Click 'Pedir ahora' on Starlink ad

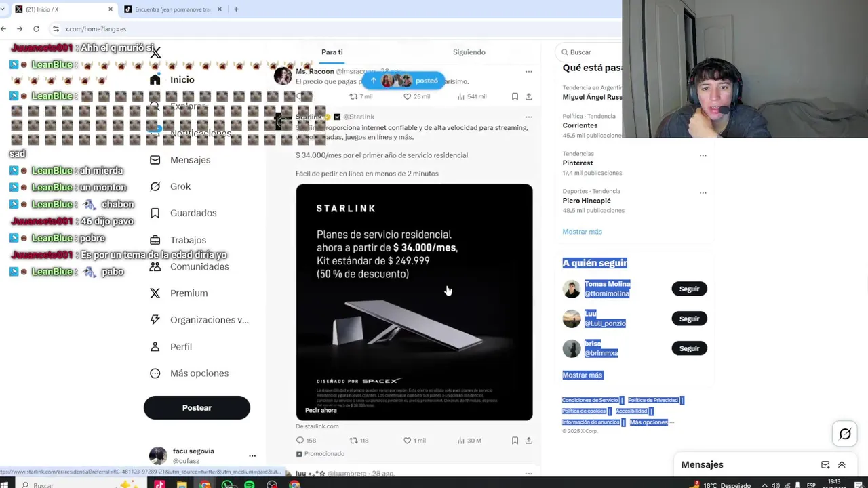tap(321, 410)
